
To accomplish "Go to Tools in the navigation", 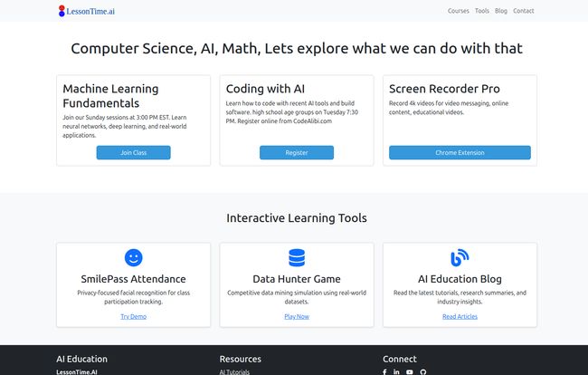I will coord(482,11).
